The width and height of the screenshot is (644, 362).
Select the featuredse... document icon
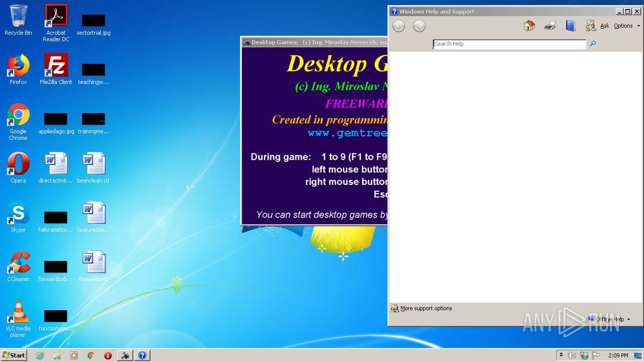pos(94,217)
